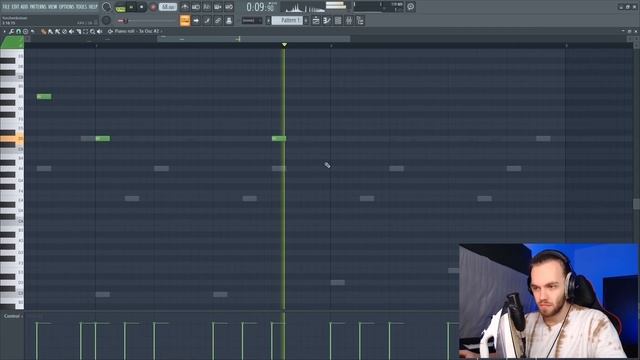Open the PATTERNS menu
The width and height of the screenshot is (640, 360).
click(x=38, y=7)
